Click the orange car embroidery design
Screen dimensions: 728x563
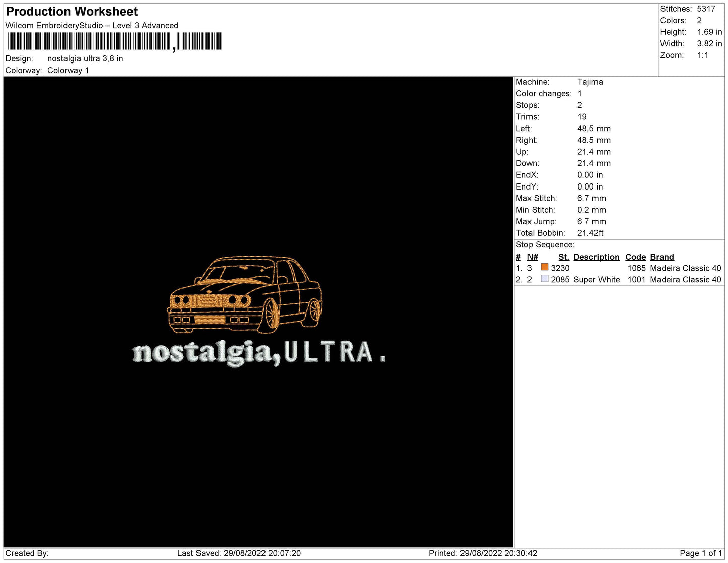point(244,295)
